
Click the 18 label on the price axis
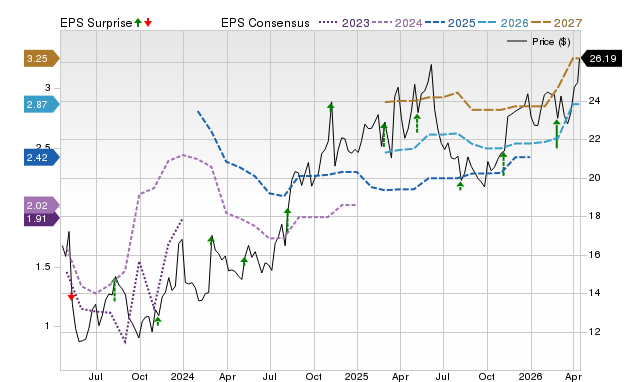coord(594,216)
